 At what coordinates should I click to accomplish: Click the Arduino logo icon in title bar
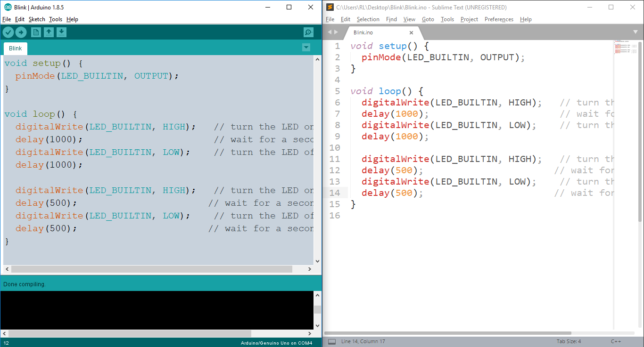coord(8,7)
